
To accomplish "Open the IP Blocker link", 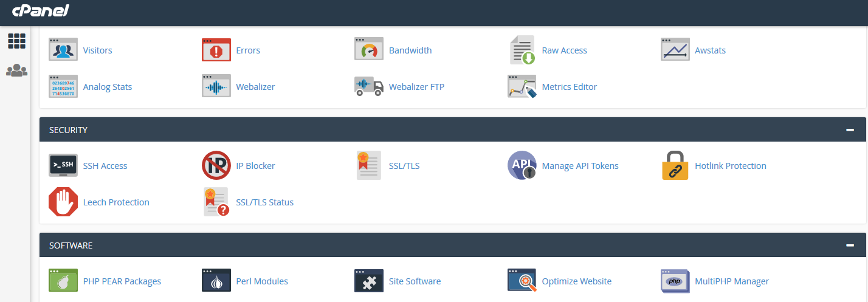I will click(255, 166).
